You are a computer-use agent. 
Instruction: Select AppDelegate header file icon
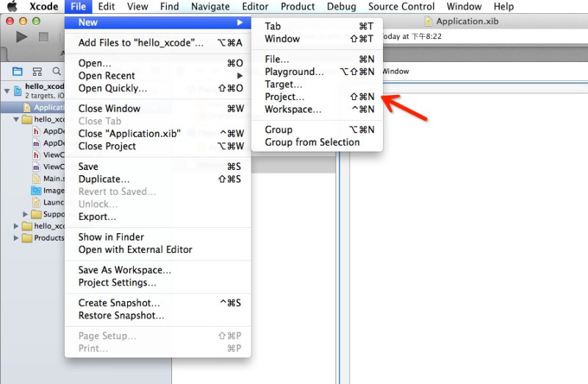[36, 131]
